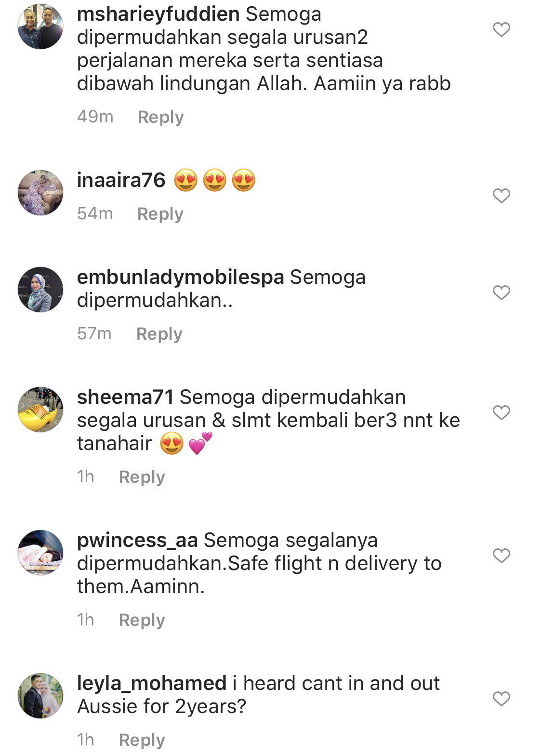Image resolution: width=542 pixels, height=756 pixels.
Task: Reply to pwincess_aa's comment
Action: click(x=142, y=620)
